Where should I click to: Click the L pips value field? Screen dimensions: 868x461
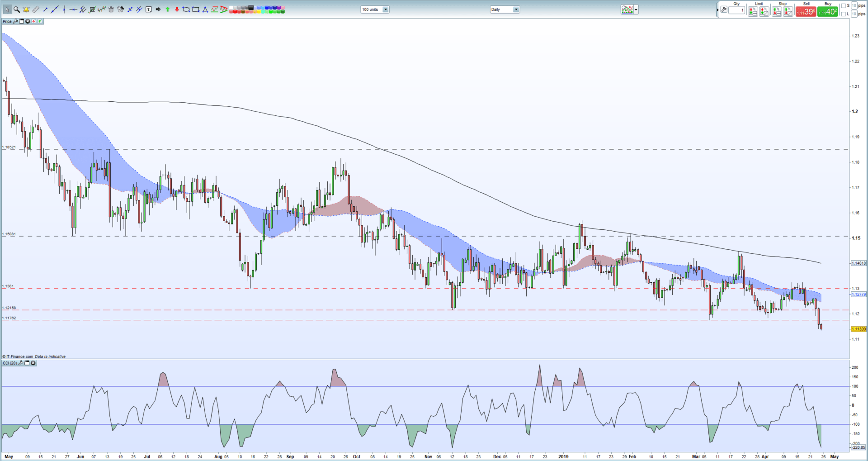[x=854, y=14]
